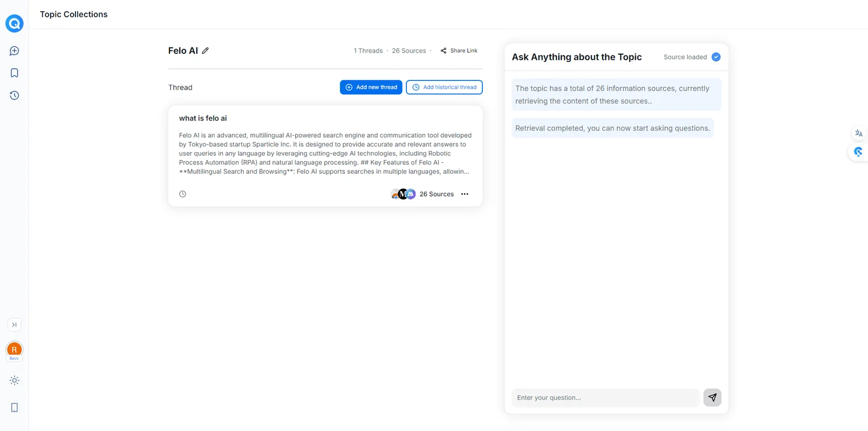Expand the collapsed sidebar
This screenshot has width=868, height=431.
click(x=15, y=325)
